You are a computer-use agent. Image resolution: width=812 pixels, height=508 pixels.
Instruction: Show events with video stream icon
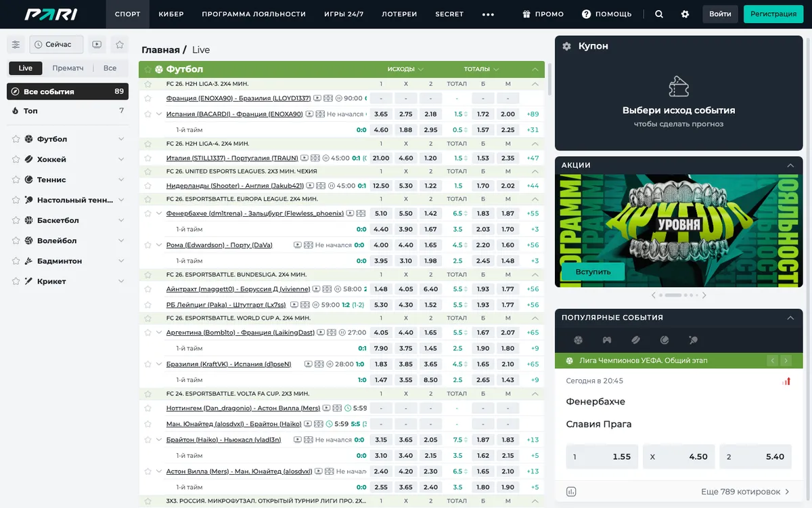pyautogui.click(x=97, y=45)
